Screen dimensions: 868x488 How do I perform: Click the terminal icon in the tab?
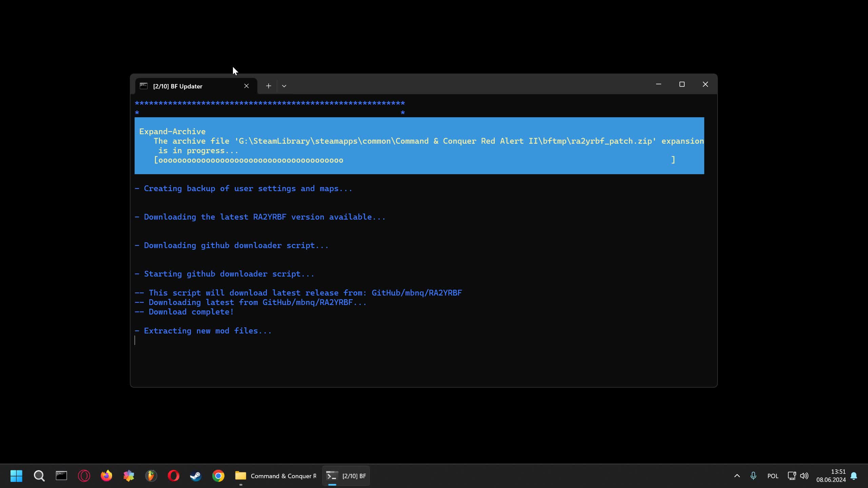coord(144,86)
